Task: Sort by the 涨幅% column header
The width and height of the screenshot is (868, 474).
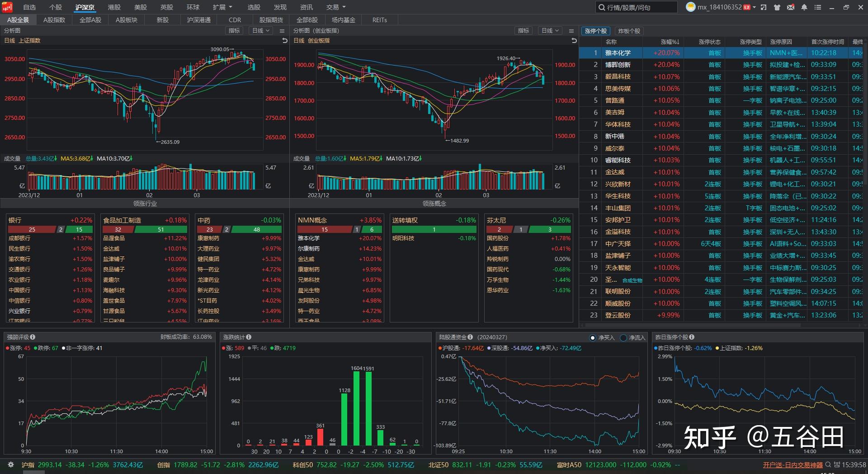Action: click(670, 42)
